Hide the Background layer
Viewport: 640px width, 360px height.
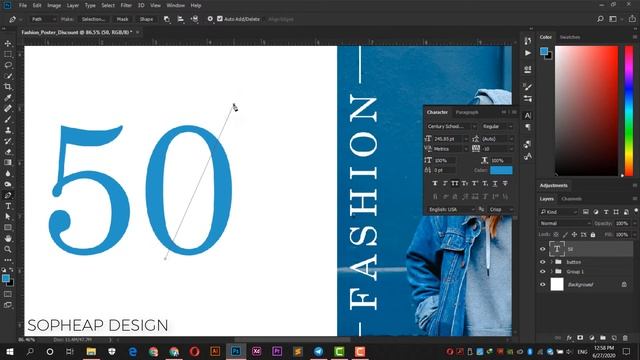pyautogui.click(x=542, y=284)
